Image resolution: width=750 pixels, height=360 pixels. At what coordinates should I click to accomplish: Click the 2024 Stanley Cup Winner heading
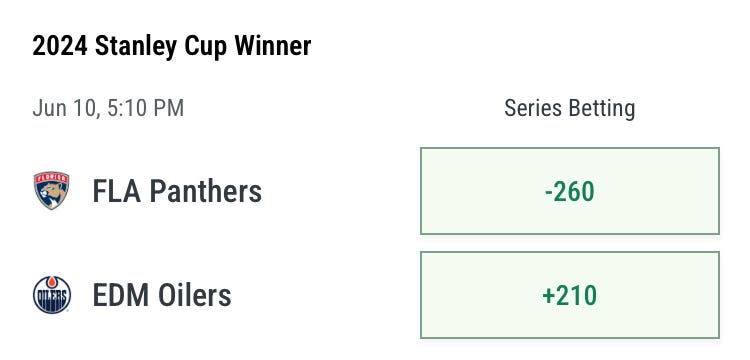(172, 46)
